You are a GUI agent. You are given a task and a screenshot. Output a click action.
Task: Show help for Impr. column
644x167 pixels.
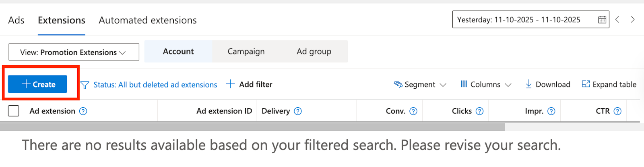[551, 111]
